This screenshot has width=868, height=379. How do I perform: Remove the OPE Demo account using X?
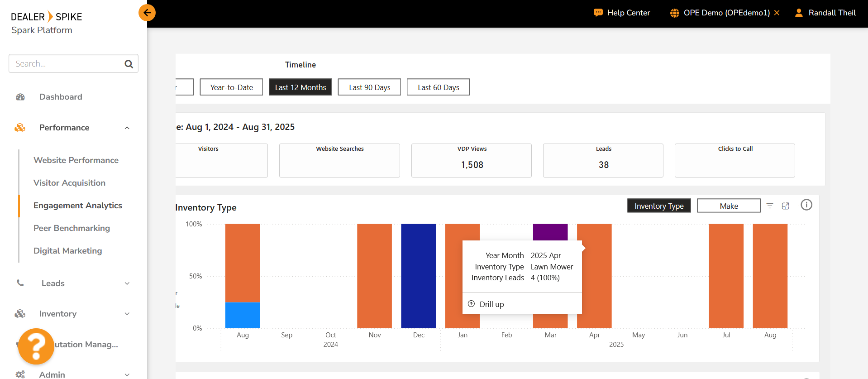click(777, 13)
